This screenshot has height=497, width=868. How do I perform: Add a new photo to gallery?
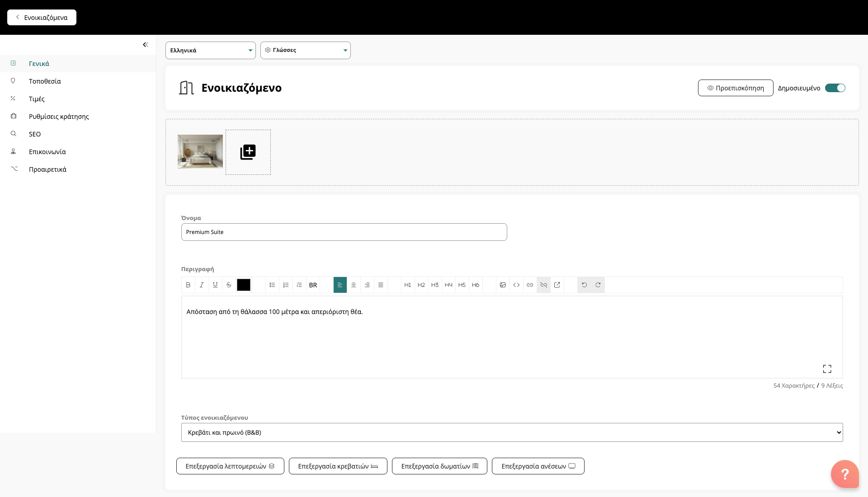[x=248, y=152]
